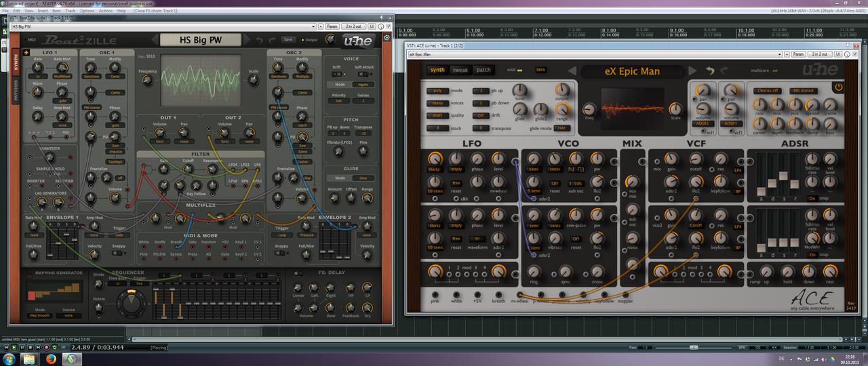Screen dimensions: 868x366
Task: Toggle BeatZille plugin bypass checkbox
Action: 389,27
